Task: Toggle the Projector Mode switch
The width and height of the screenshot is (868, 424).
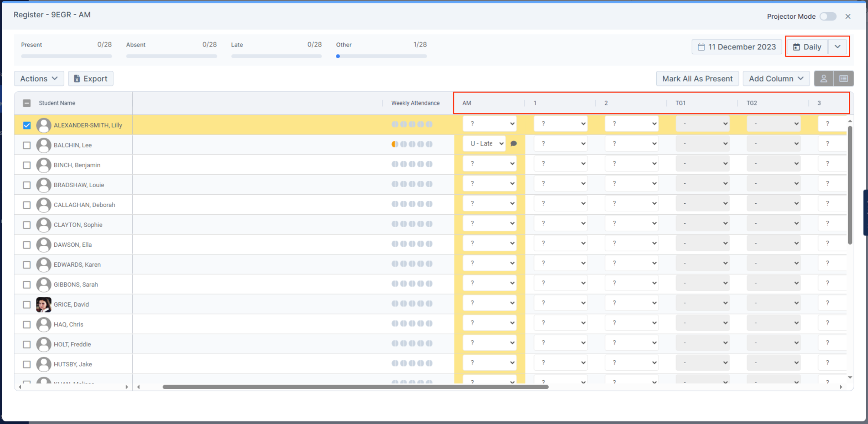Action: (x=828, y=16)
